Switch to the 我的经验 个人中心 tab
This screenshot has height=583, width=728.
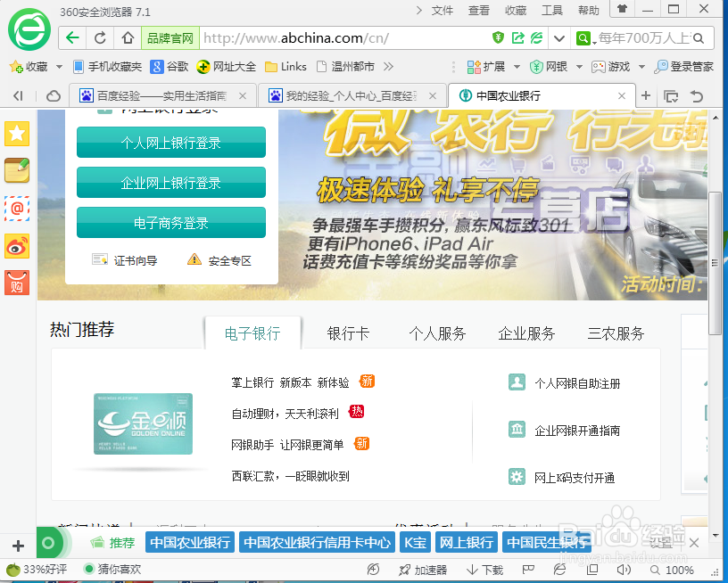[x=352, y=96]
